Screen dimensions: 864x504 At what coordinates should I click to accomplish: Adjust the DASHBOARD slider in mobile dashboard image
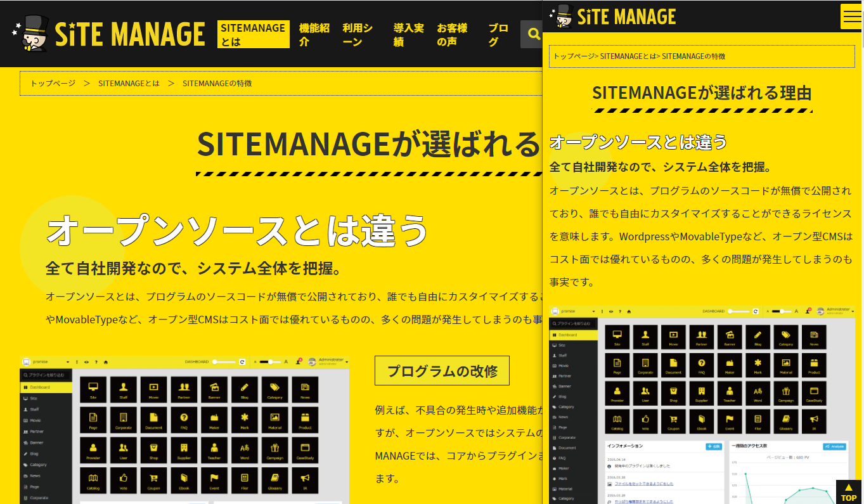click(739, 311)
